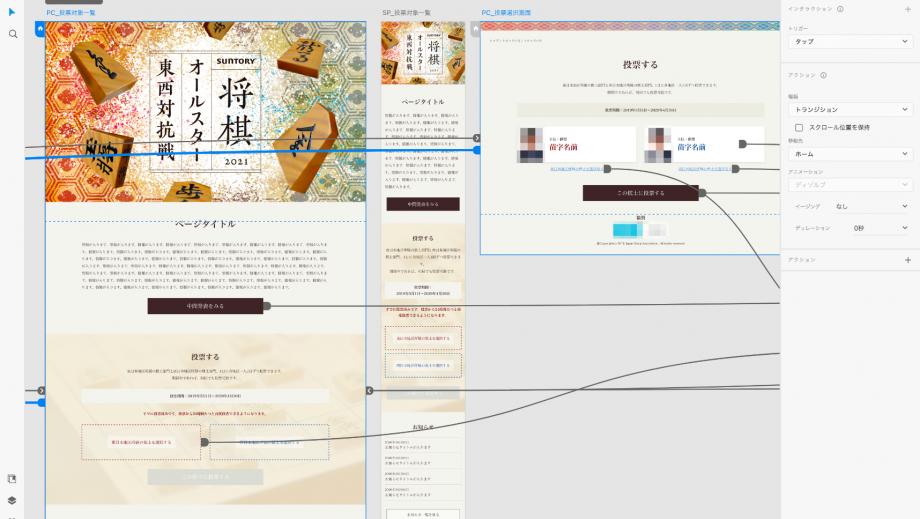Click info icon next to アクション heading

[823, 75]
